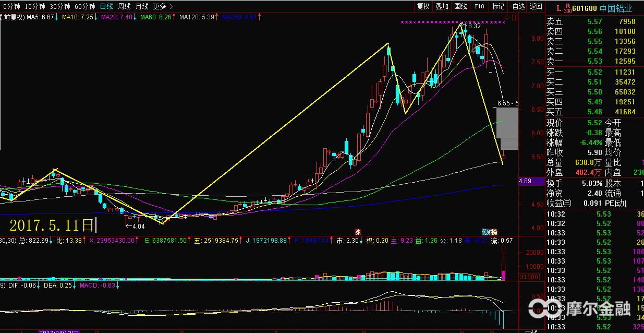
Task: Switch to the 5分钟 period tab
Action: [11, 6]
